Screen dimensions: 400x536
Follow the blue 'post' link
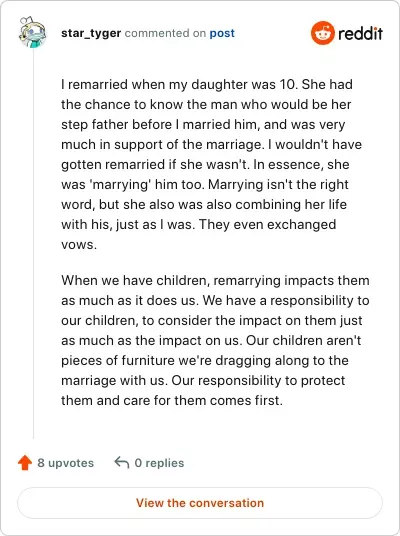222,34
